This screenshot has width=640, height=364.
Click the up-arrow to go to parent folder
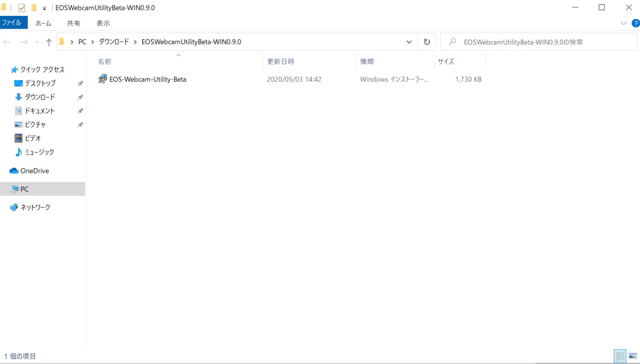tap(49, 42)
